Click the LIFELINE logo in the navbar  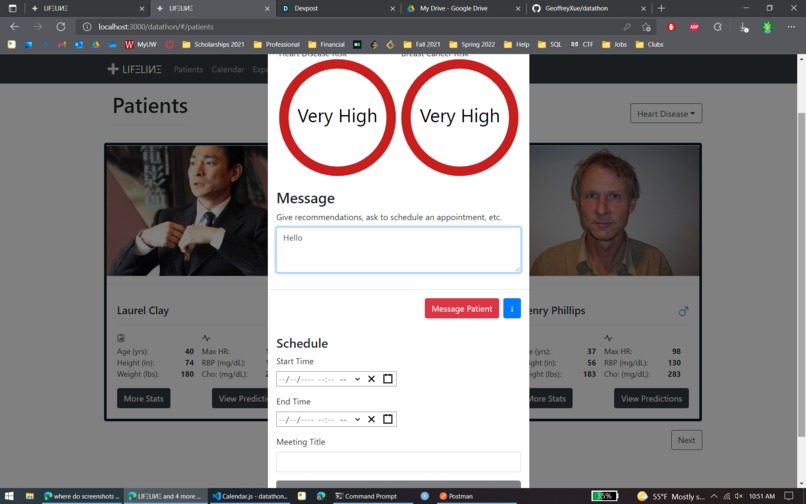(134, 69)
